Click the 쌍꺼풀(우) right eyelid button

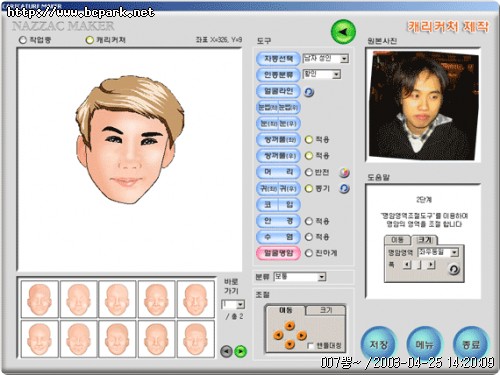pos(278,156)
